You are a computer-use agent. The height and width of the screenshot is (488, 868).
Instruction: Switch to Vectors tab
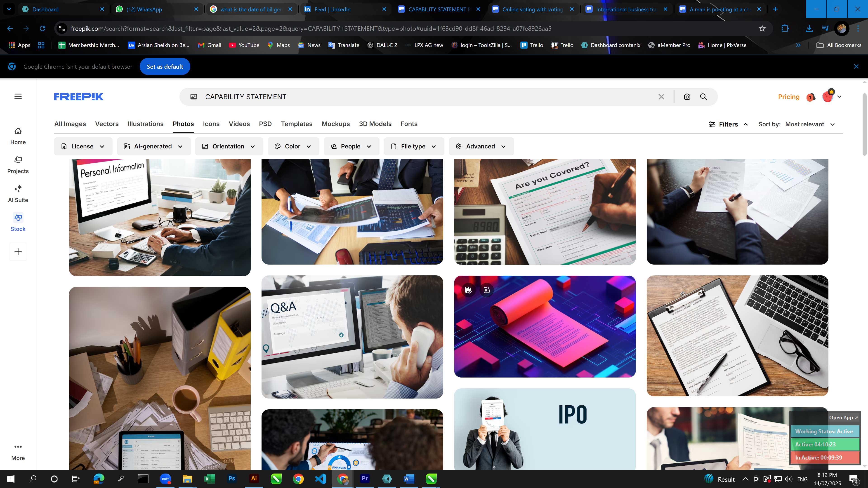[107, 124]
